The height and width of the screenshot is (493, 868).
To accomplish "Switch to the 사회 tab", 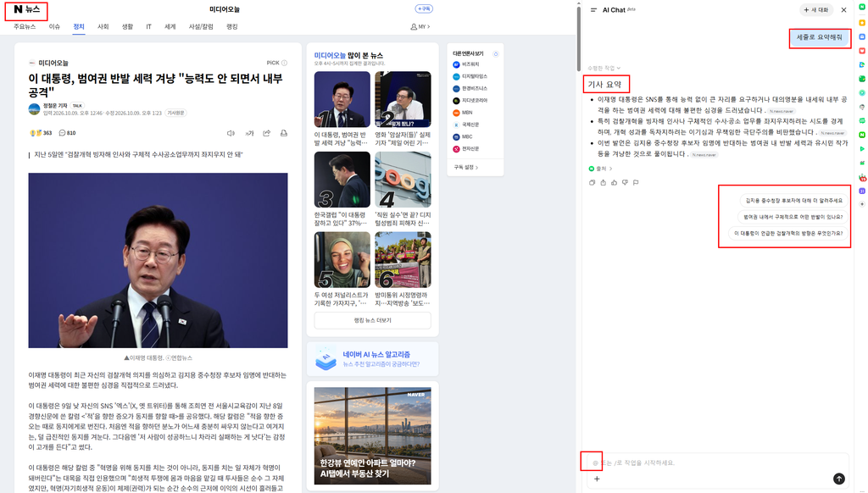I will click(x=103, y=26).
